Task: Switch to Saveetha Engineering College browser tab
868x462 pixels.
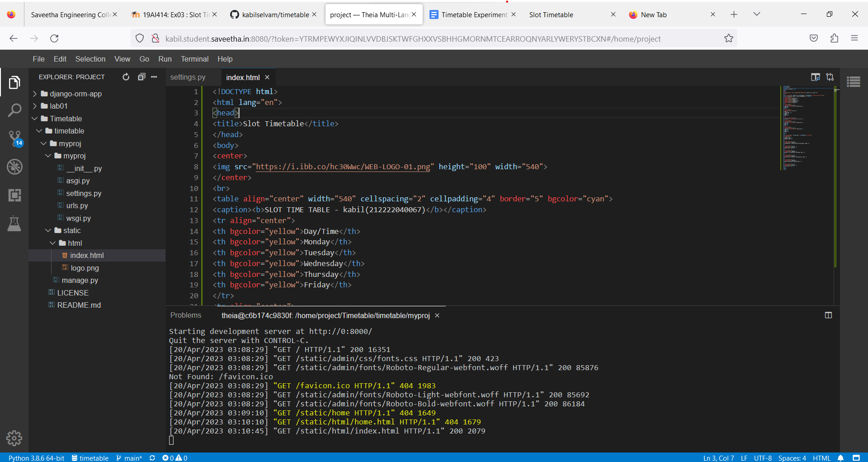Action: [71, 14]
